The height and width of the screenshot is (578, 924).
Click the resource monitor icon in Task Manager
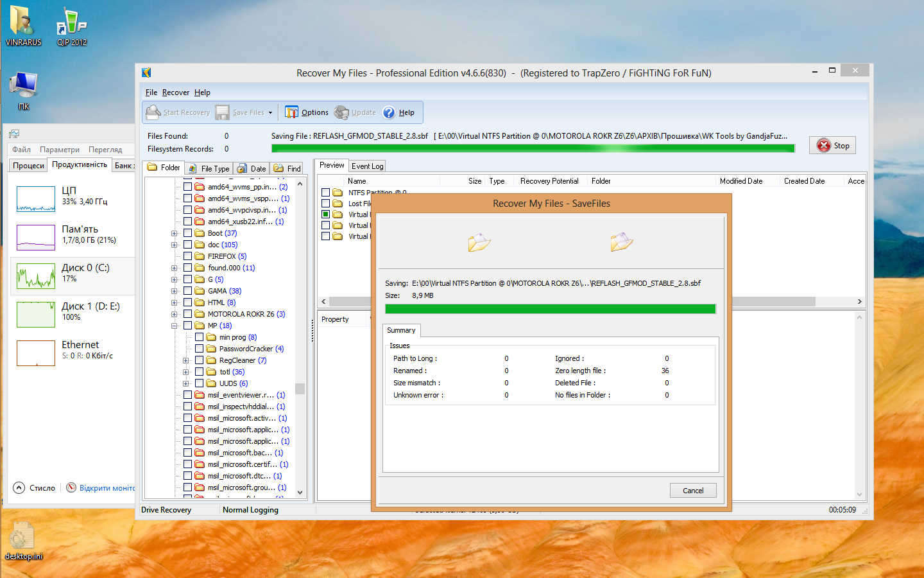[71, 487]
